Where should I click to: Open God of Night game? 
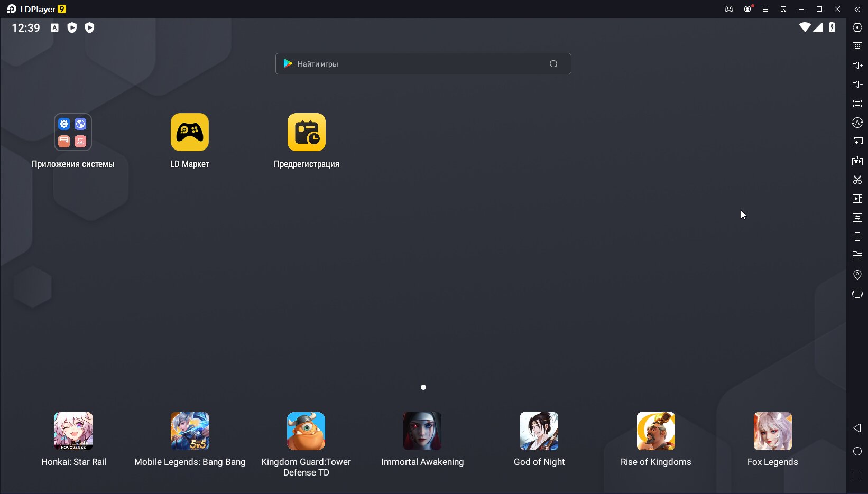coord(539,431)
